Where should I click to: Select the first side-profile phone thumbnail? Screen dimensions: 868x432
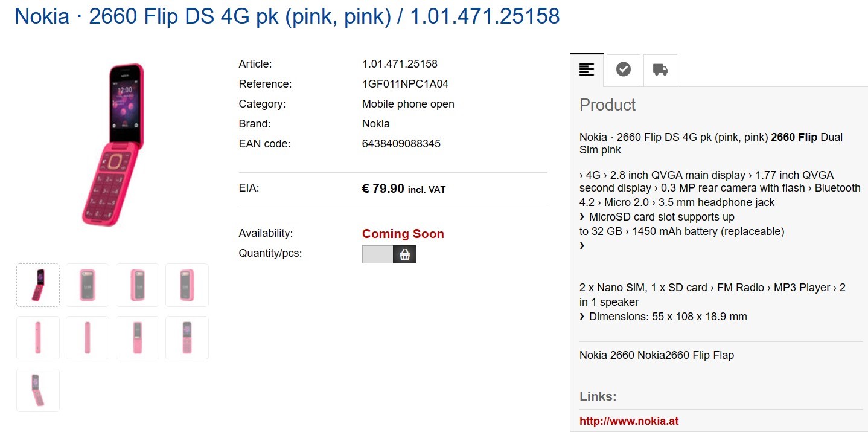coord(38,338)
